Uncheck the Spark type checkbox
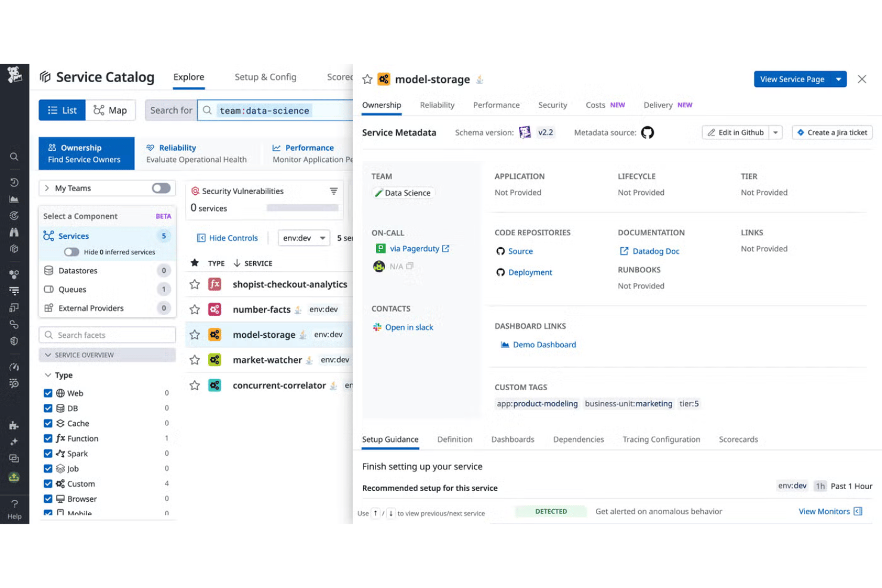The width and height of the screenshot is (882, 588). coord(48,453)
